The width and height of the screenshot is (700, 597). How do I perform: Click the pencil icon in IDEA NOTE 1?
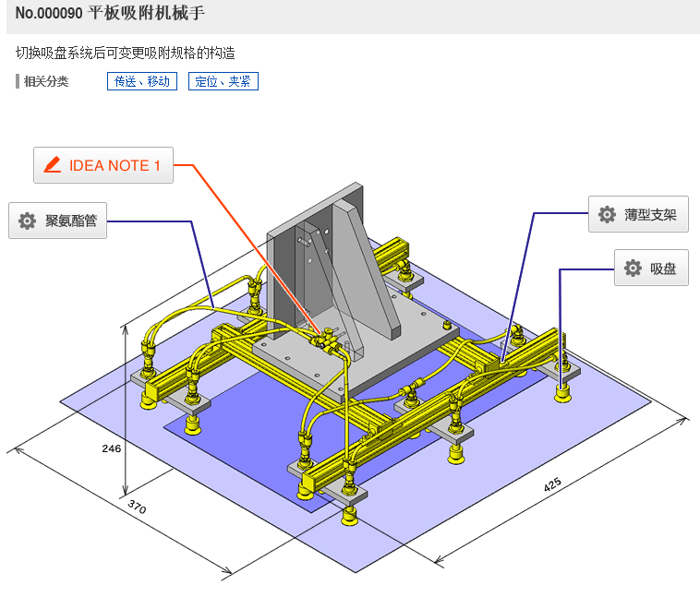(53, 164)
